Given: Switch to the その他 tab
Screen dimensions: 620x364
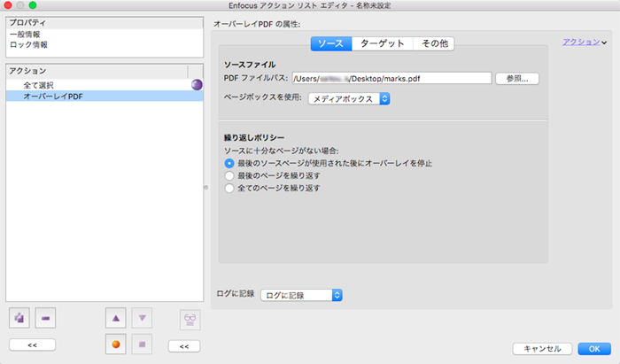Looking at the screenshot, I should 433,43.
